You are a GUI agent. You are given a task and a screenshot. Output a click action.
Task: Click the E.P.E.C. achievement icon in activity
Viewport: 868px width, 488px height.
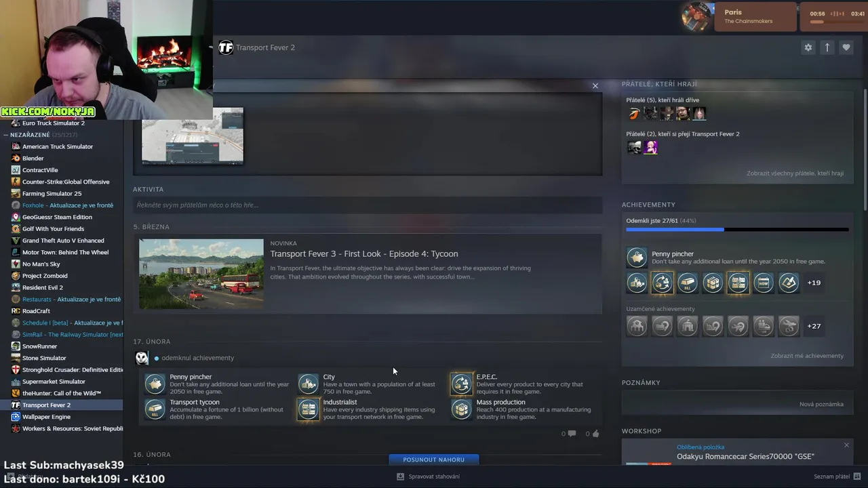tap(461, 384)
